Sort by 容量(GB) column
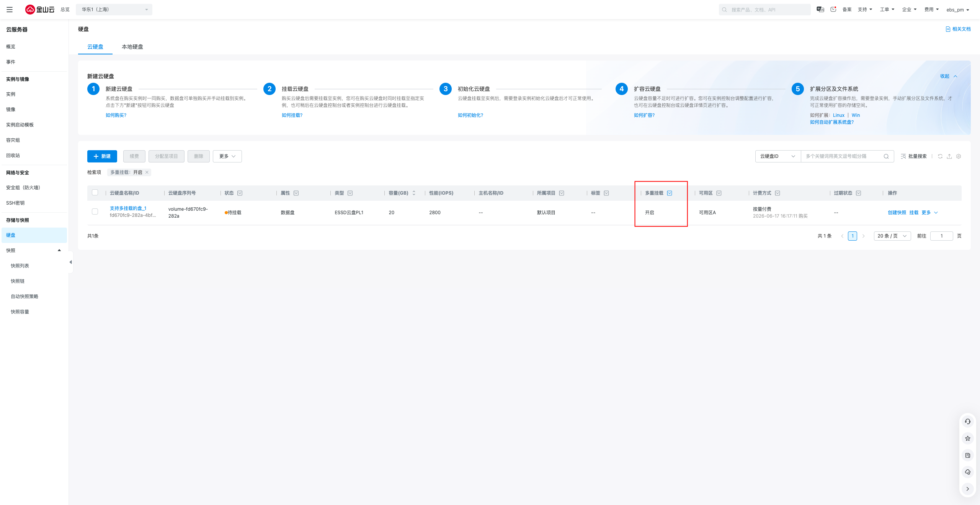Screen dimensions: 980x505 [414, 193]
